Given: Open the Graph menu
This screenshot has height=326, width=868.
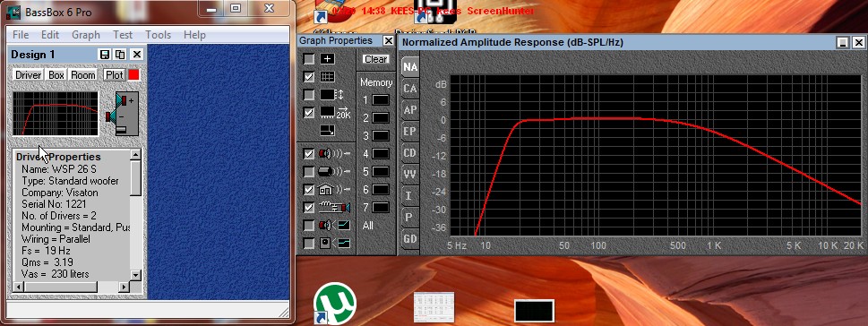Looking at the screenshot, I should point(86,35).
